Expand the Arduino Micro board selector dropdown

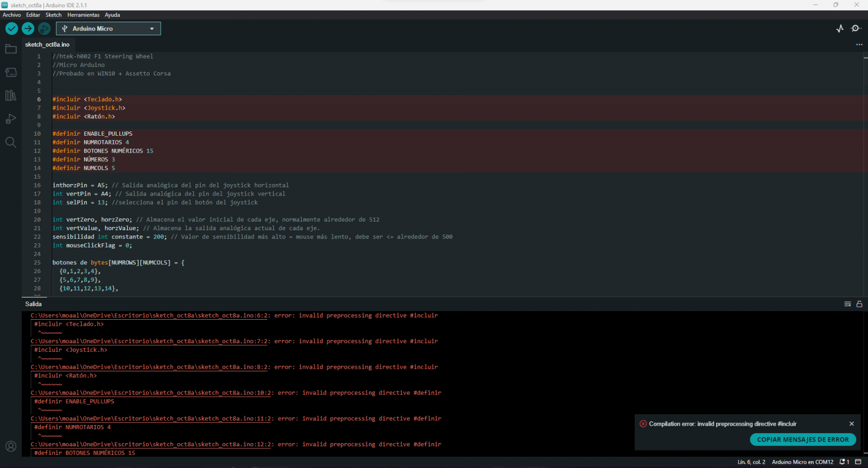click(x=108, y=29)
